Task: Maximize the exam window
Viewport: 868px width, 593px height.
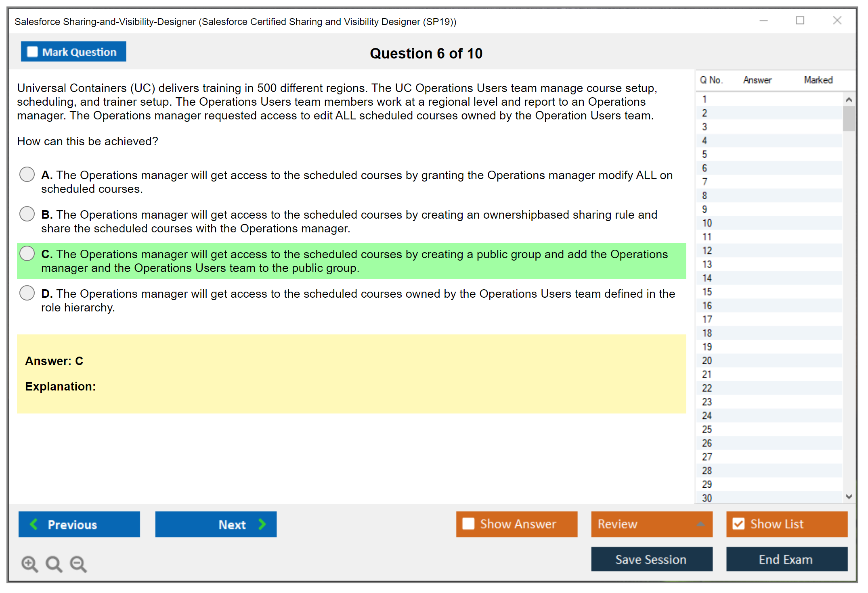Action: click(800, 21)
